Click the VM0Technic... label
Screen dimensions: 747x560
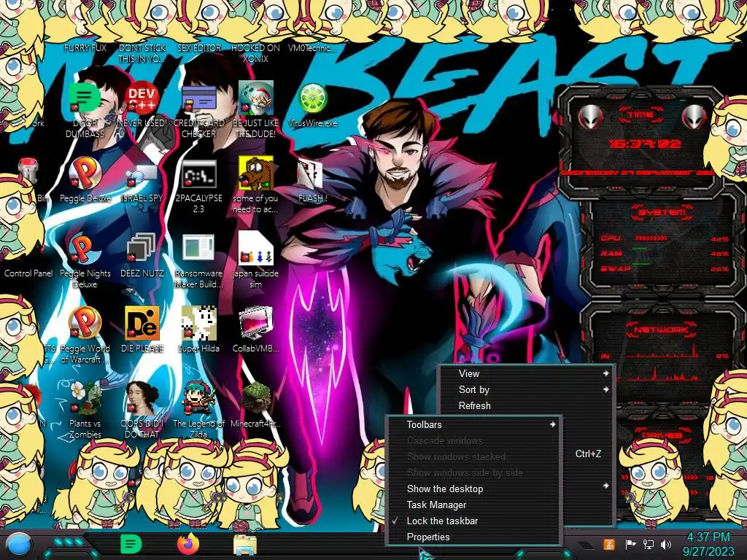point(312,48)
